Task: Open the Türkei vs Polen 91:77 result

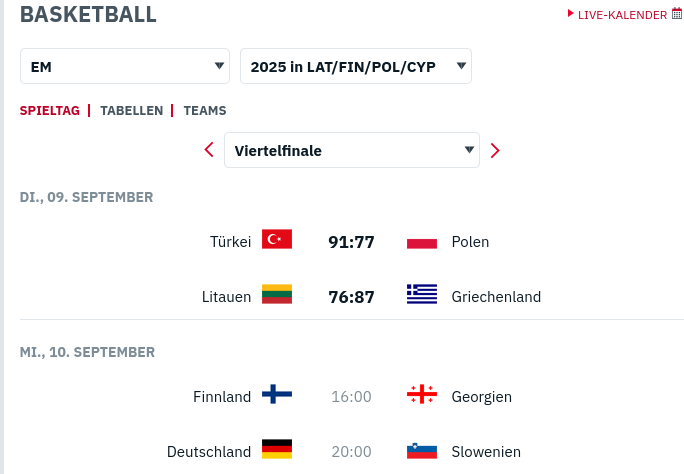Action: 351,241
